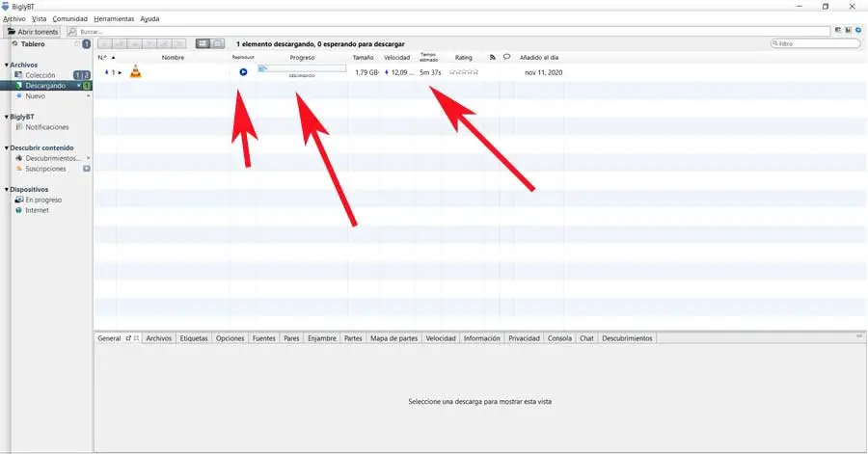Image resolution: width=868 pixels, height=454 pixels.
Task: Open the Herramientas menu
Action: [114, 19]
